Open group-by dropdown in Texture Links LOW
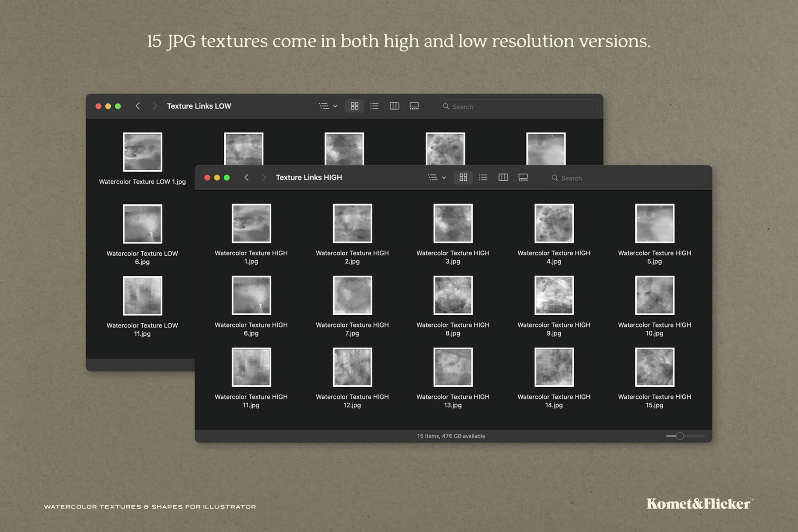The image size is (798, 532). [328, 106]
